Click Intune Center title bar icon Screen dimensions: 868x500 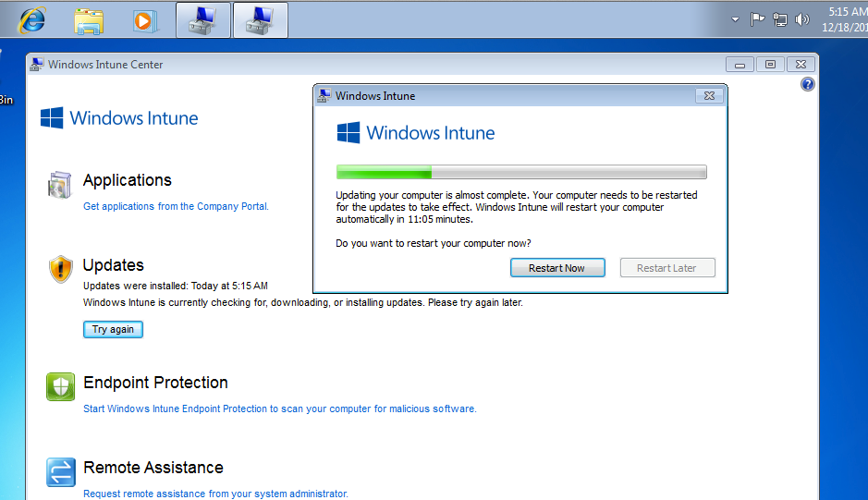(37, 64)
